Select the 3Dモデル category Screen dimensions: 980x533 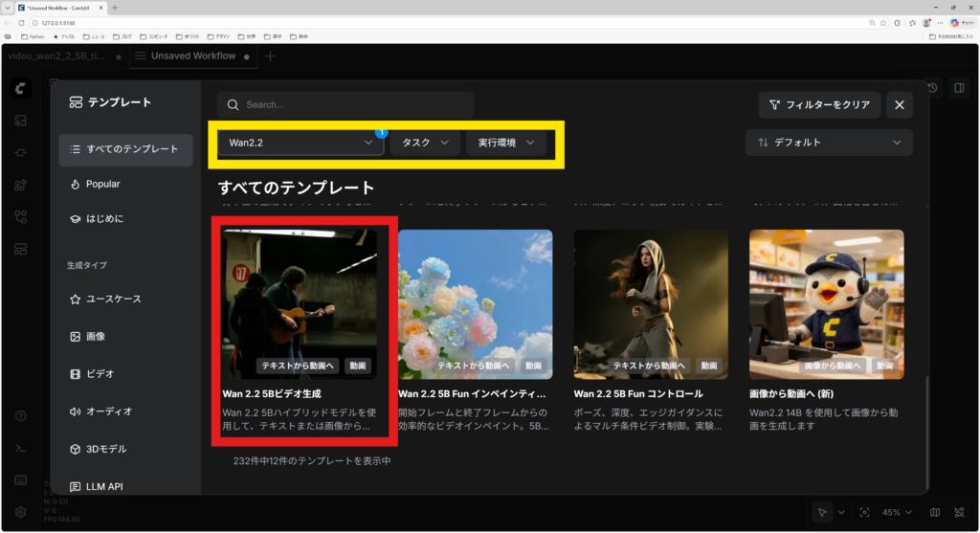click(x=105, y=449)
